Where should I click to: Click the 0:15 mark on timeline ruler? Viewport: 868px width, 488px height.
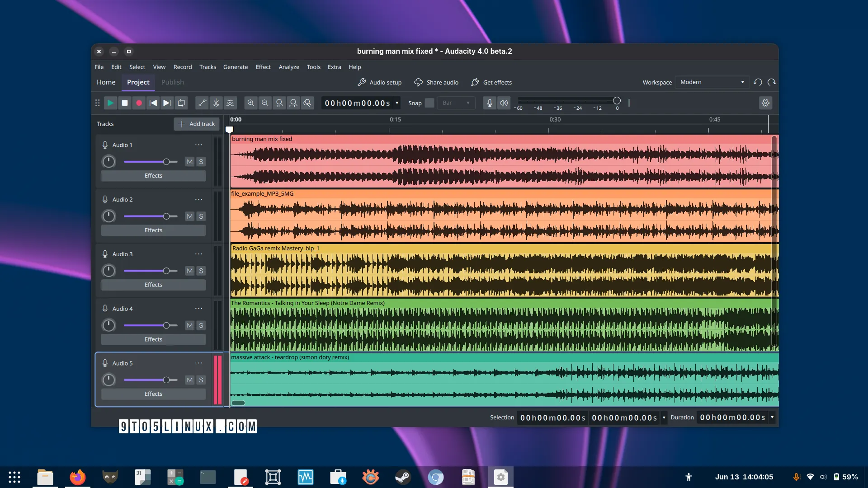click(396, 120)
